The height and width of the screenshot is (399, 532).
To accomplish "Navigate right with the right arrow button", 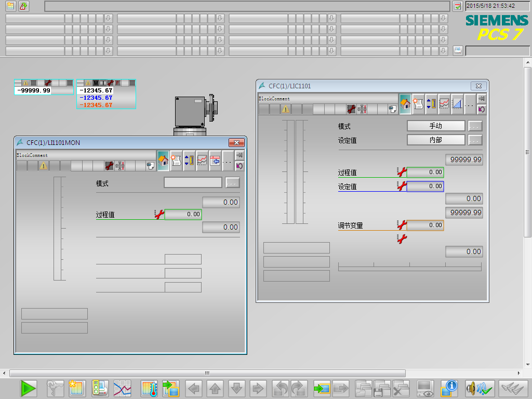I will [x=258, y=388].
